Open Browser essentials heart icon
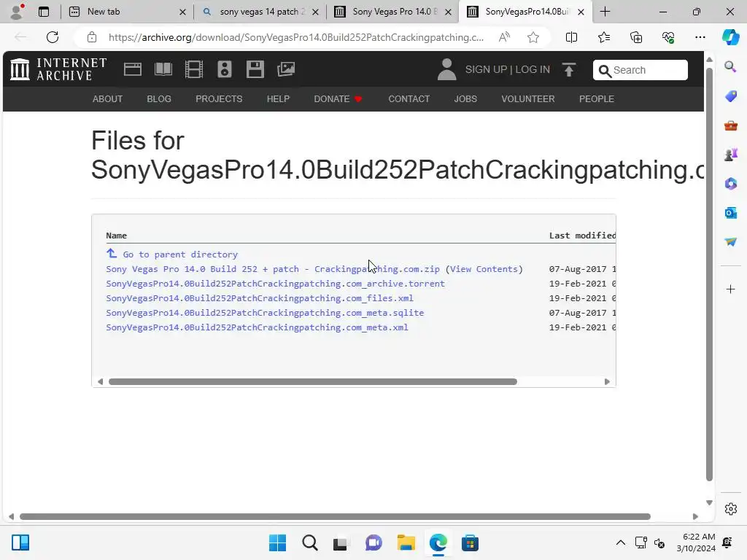 coord(668,37)
